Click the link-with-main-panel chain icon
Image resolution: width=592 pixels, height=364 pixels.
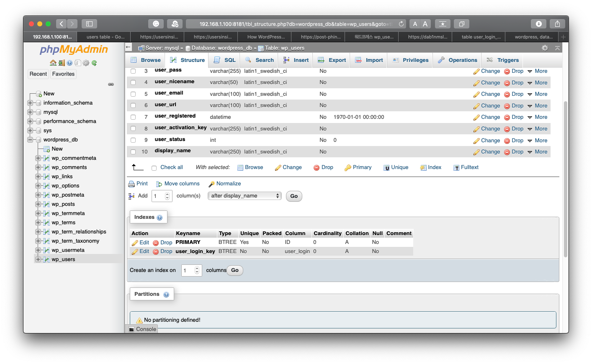pos(111,84)
